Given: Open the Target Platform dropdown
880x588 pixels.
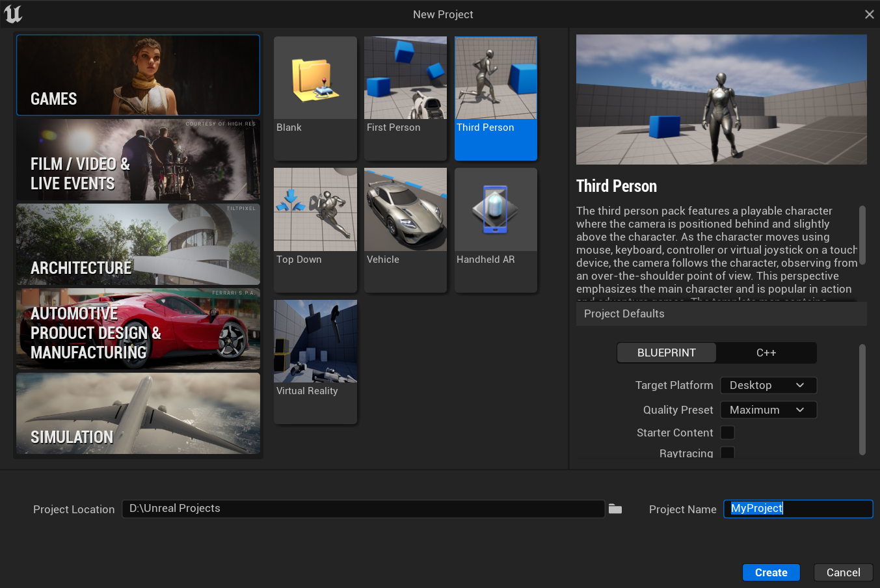Looking at the screenshot, I should pyautogui.click(x=768, y=385).
